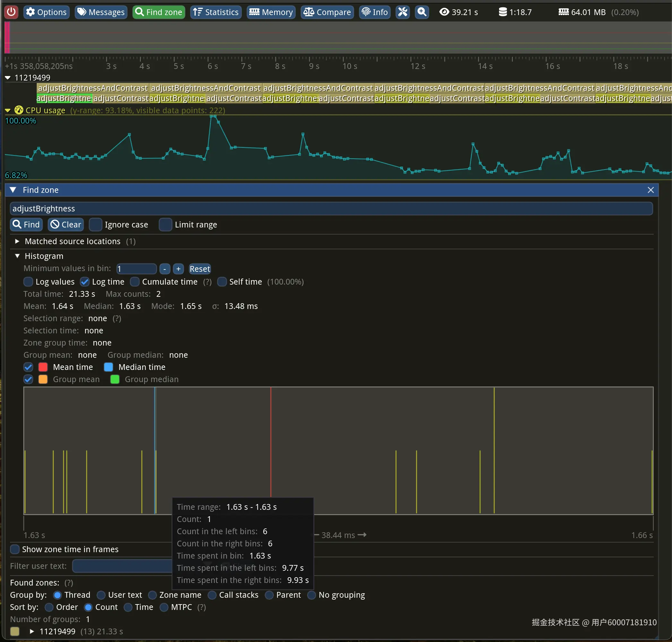672x642 pixels.
Task: Enable the Log values checkbox
Action: point(29,282)
